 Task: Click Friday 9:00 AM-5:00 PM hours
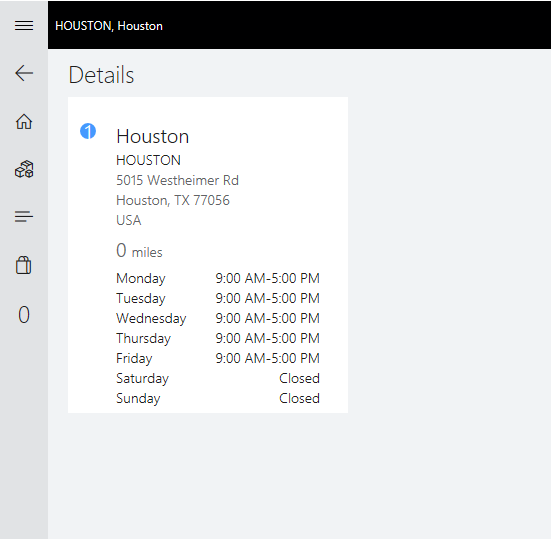pyautogui.click(x=218, y=358)
